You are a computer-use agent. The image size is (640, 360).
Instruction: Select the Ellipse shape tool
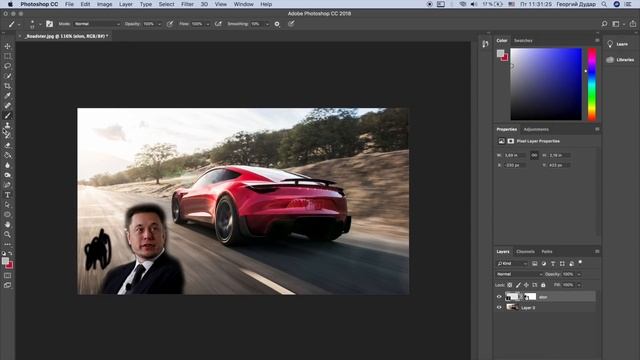[7, 215]
